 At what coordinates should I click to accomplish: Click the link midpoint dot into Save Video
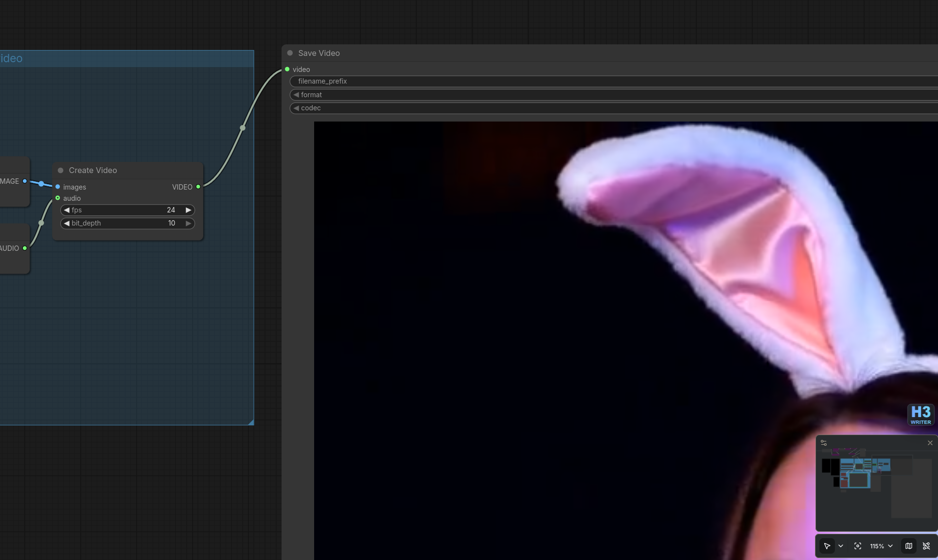(243, 128)
